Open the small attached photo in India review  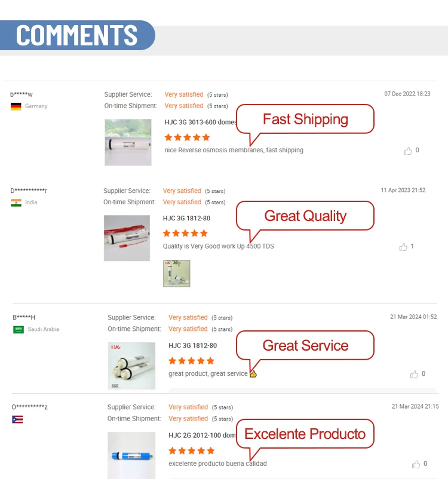pyautogui.click(x=177, y=274)
